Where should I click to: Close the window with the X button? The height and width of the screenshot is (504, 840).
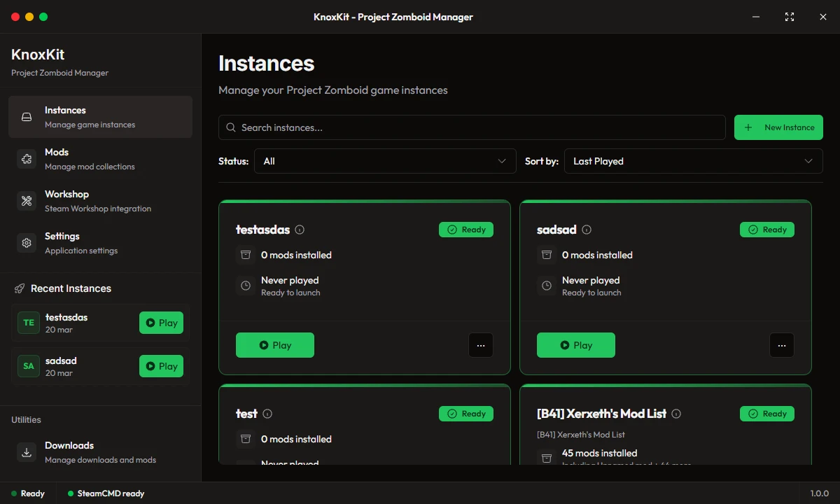(823, 17)
